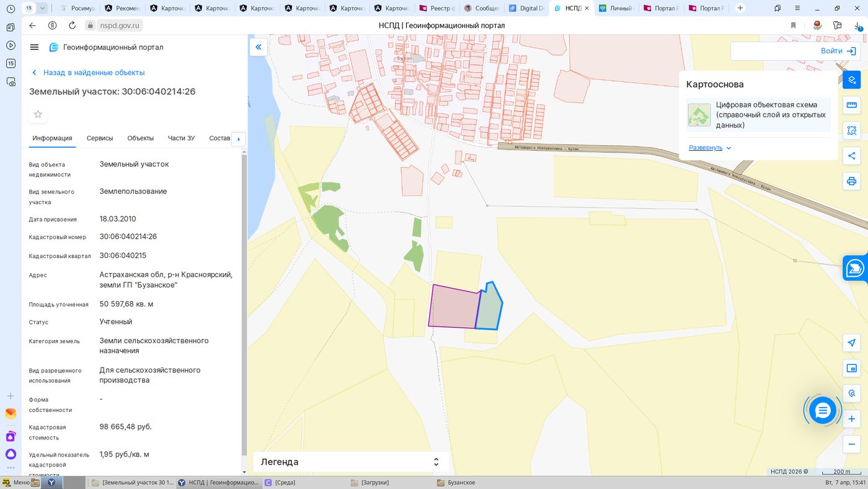
Task: Open new browser tab with plus
Action: pos(740,8)
